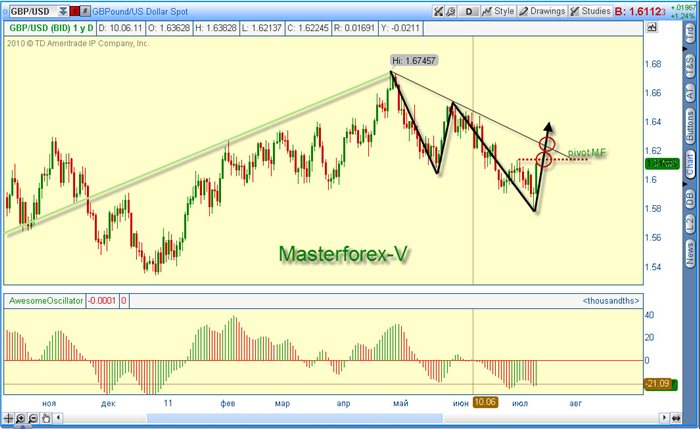The height and width of the screenshot is (429, 700).
Task: Click the zoom out magnifier icon
Action: pos(33,418)
